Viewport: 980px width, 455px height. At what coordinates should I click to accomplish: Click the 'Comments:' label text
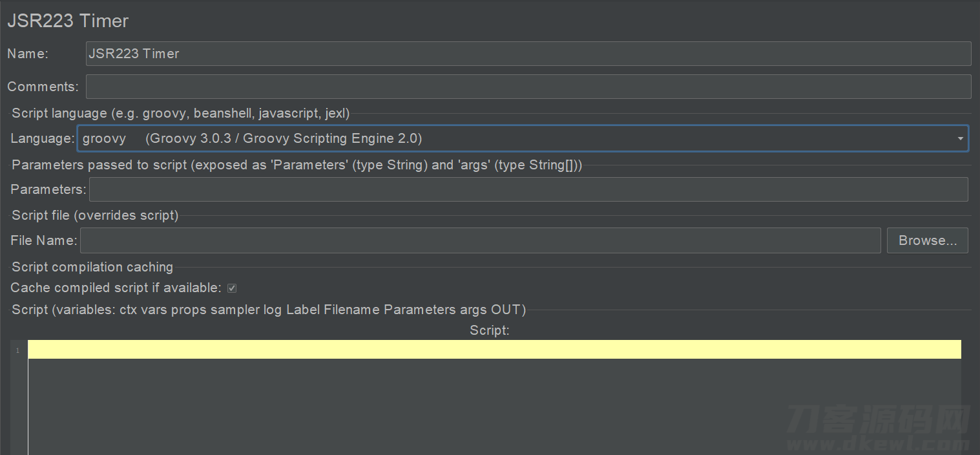pos(43,87)
